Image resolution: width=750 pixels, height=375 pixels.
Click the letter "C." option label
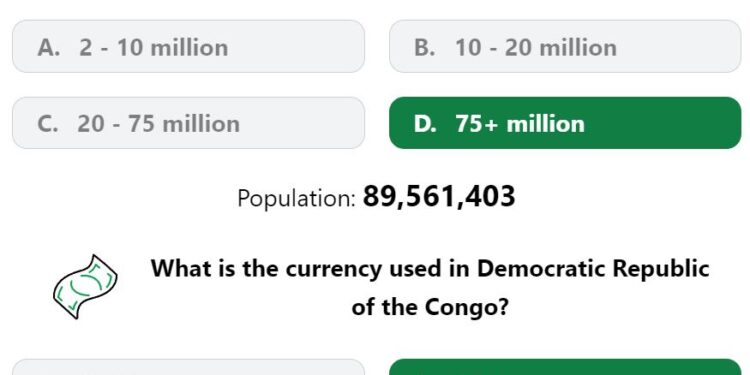[x=48, y=124]
